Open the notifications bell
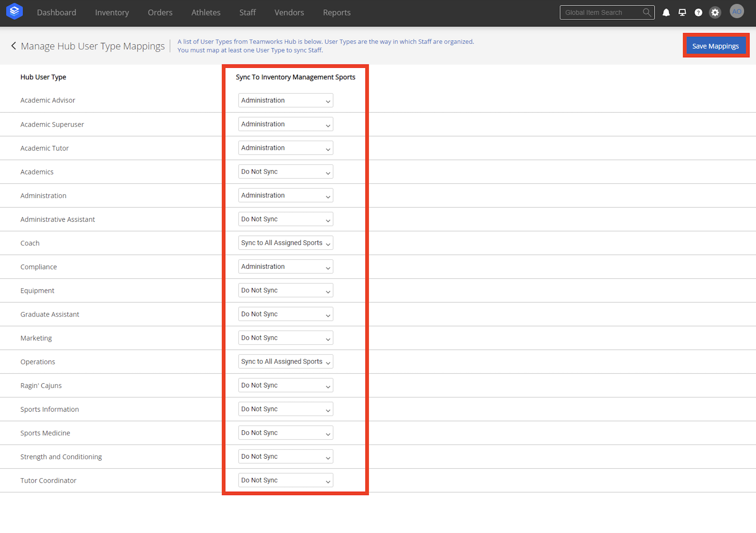 [x=666, y=12]
